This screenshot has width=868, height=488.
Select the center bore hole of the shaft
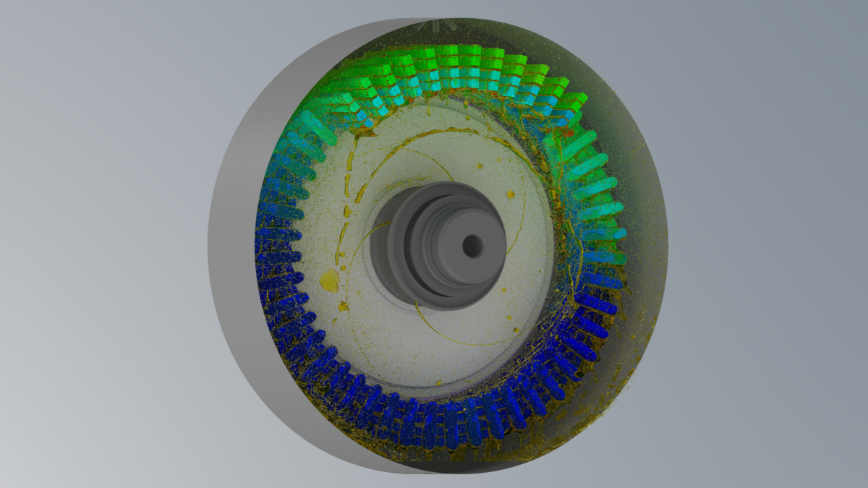pos(472,246)
